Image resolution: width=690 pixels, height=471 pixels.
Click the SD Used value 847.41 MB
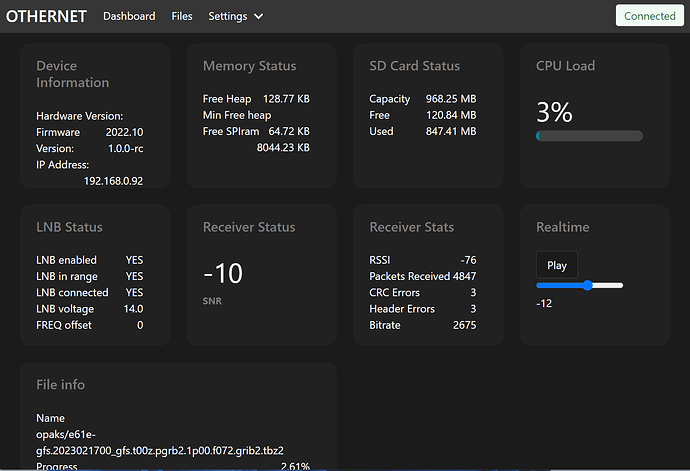[451, 131]
